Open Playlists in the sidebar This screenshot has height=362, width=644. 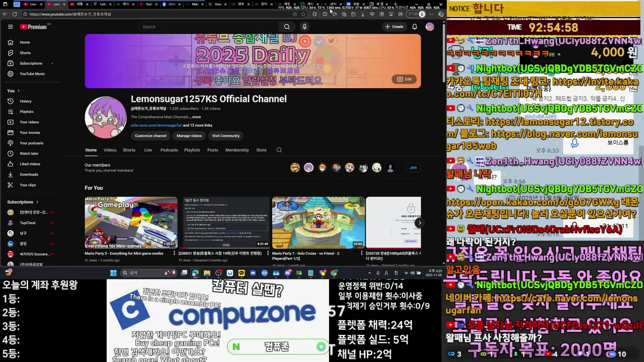pos(27,112)
